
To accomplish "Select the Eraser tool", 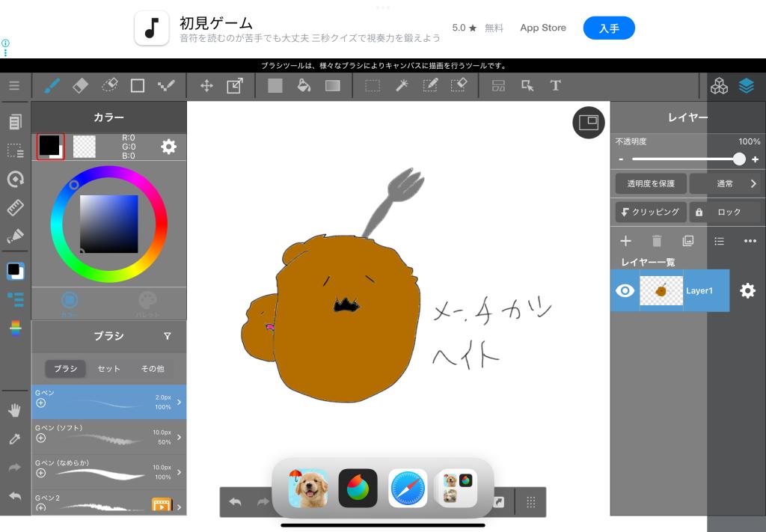I will click(81, 86).
